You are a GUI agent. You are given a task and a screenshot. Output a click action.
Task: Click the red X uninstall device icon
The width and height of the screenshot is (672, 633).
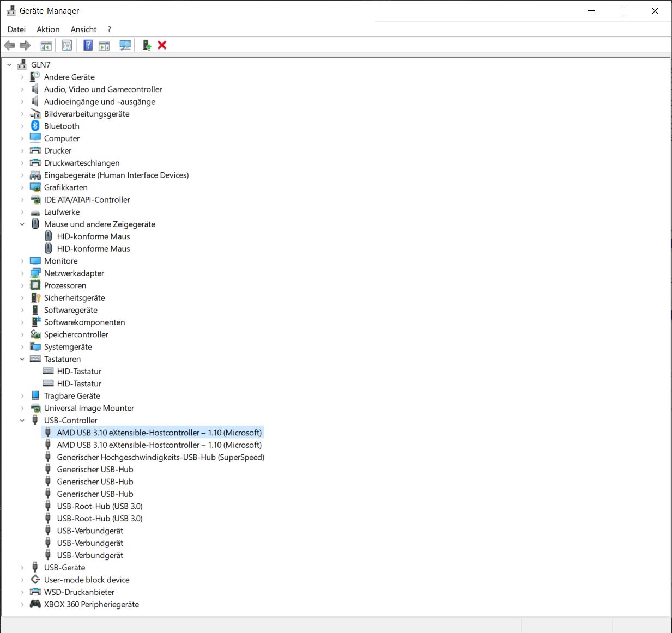[162, 45]
